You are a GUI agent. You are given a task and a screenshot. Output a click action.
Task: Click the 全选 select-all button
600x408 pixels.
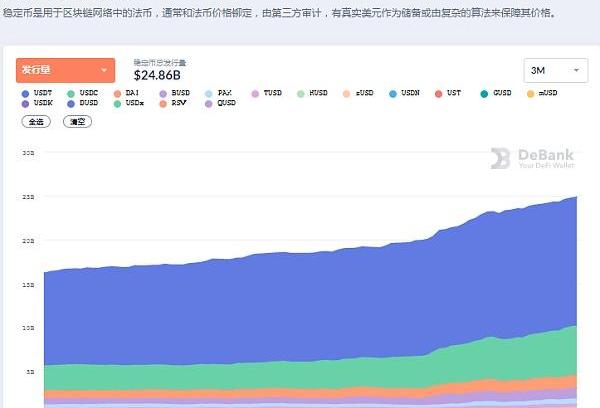(x=36, y=122)
